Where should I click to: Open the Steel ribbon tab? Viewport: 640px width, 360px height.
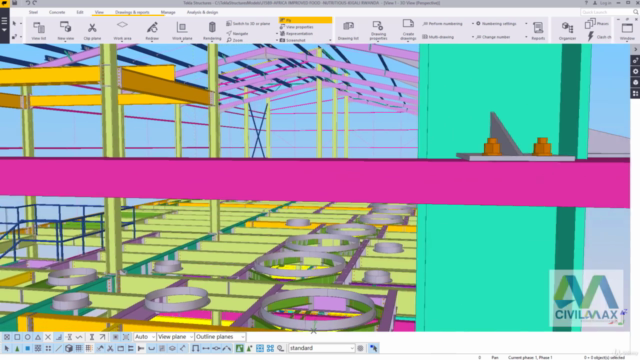33,12
